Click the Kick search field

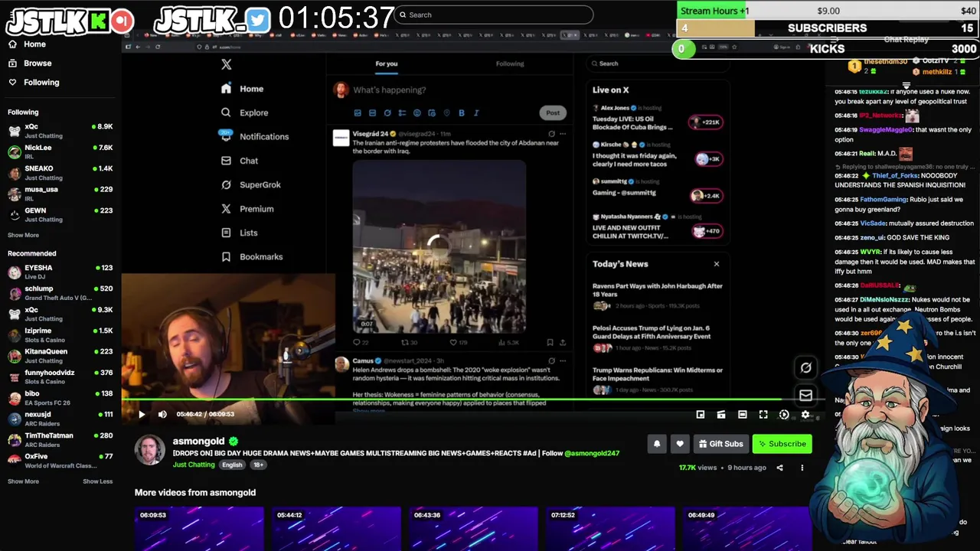click(494, 15)
